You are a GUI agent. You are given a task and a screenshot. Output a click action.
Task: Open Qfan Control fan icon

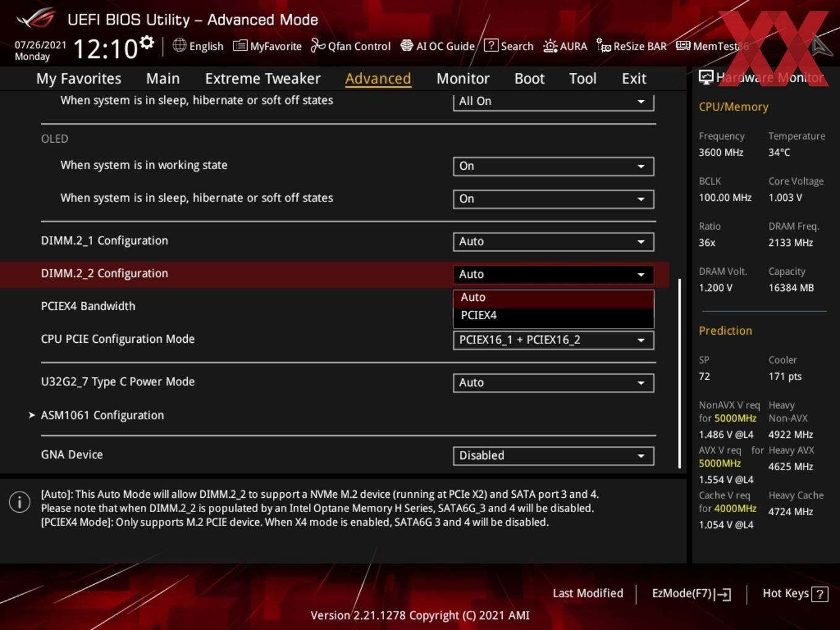tap(317, 45)
